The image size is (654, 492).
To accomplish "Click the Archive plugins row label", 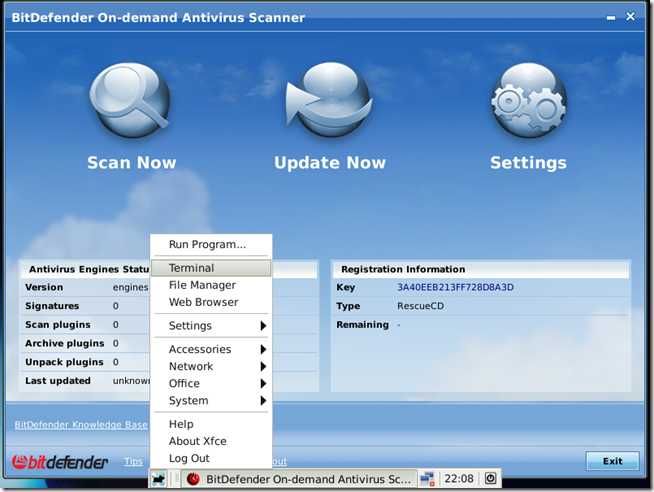I will click(65, 343).
